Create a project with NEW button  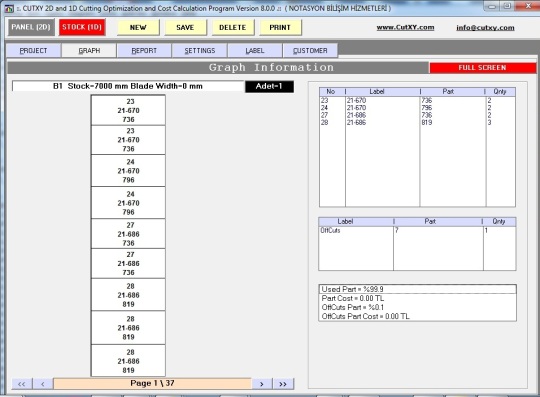(138, 28)
